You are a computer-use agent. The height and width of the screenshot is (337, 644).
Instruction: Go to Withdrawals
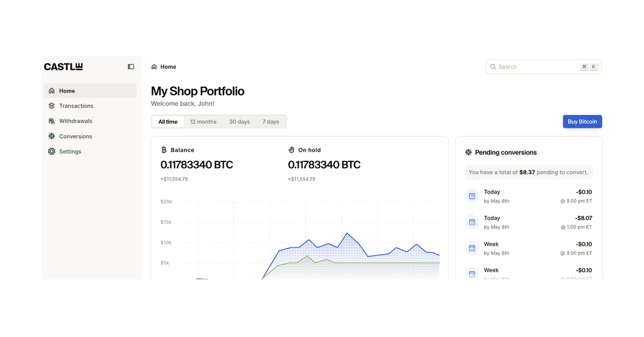(x=90, y=121)
